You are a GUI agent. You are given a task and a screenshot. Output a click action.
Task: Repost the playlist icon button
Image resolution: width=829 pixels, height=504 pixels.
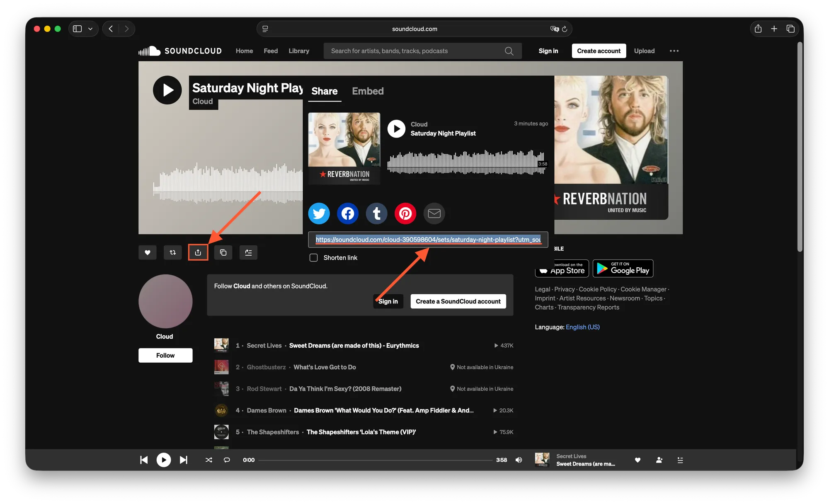click(173, 252)
